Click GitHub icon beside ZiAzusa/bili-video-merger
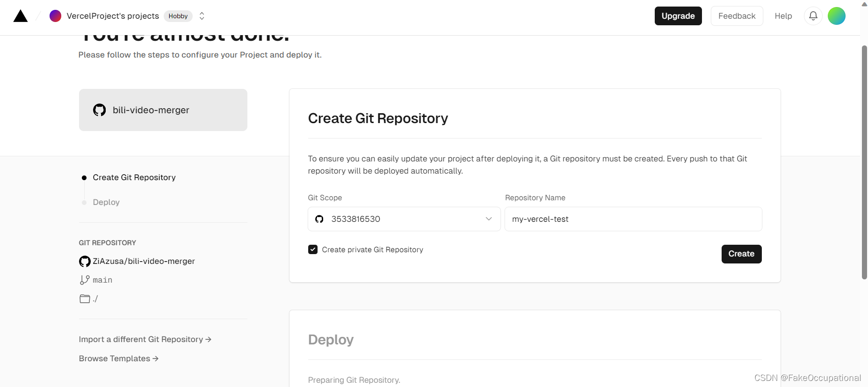 coord(85,261)
